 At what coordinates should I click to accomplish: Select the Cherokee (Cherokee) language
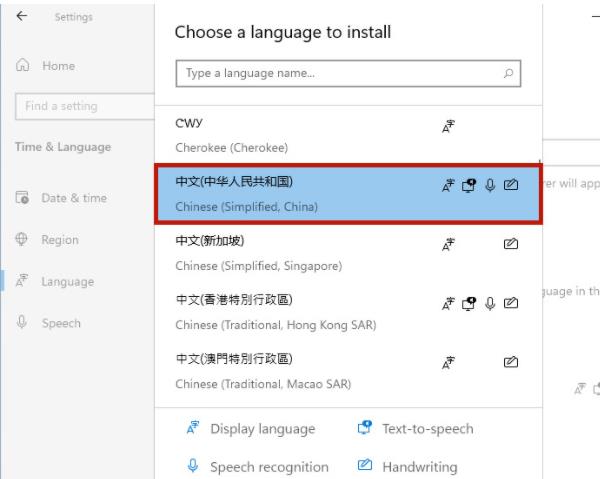[x=348, y=135]
